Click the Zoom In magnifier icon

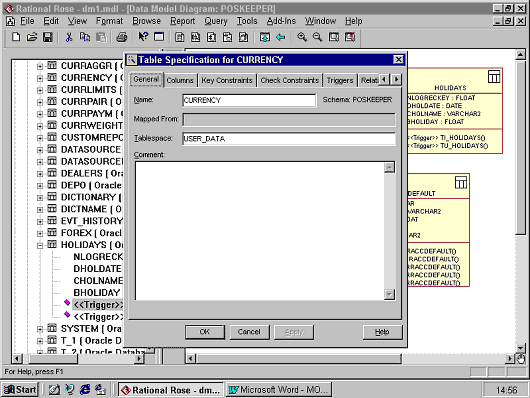point(302,37)
